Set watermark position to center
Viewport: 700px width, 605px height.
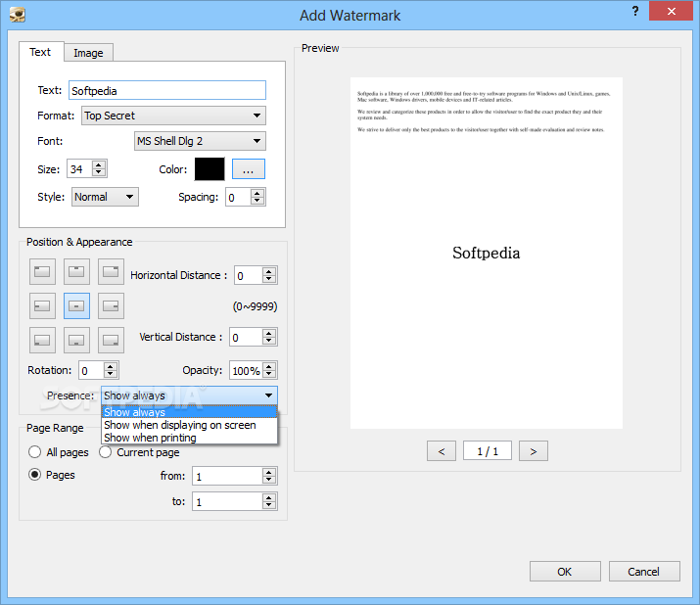pos(76,305)
